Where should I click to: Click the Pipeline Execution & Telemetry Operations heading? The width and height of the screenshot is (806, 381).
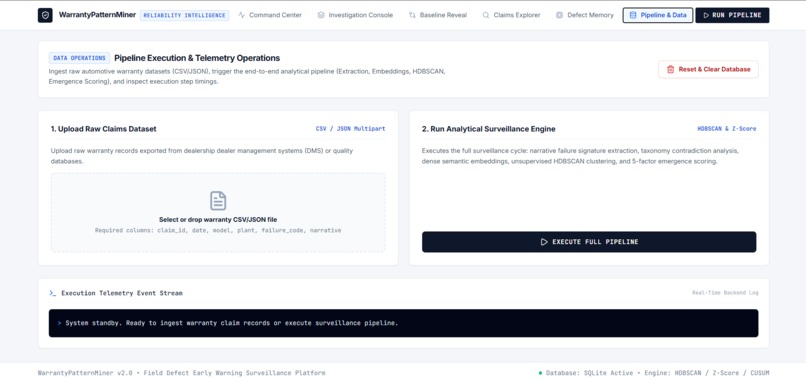[x=197, y=58]
